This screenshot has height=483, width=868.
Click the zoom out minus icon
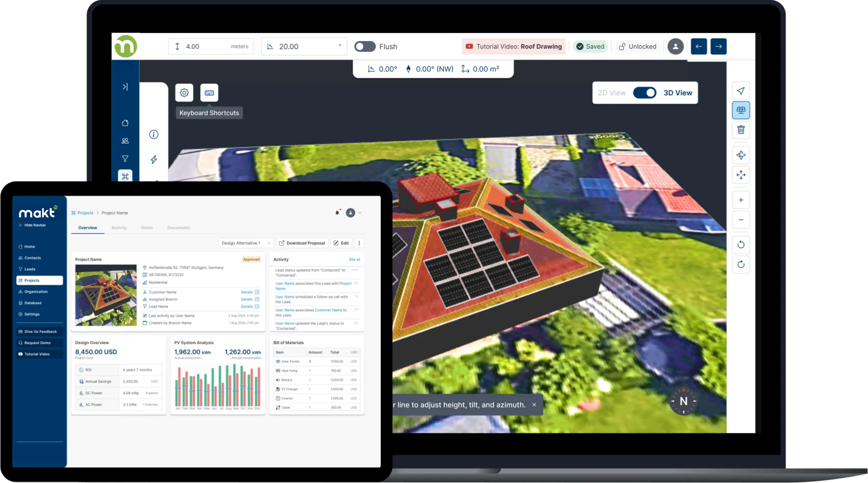pyautogui.click(x=741, y=220)
